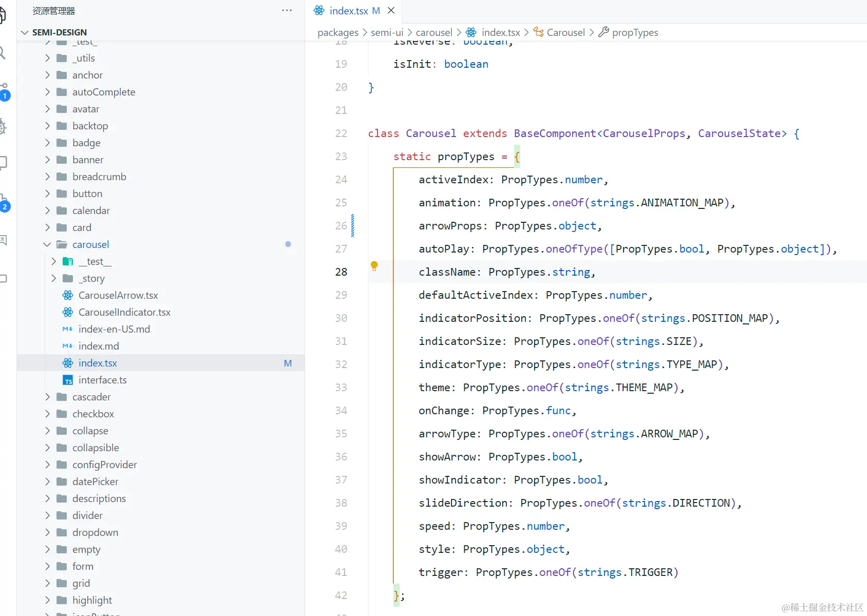
Task: Expand the checkbox folder chevron
Action: point(47,414)
